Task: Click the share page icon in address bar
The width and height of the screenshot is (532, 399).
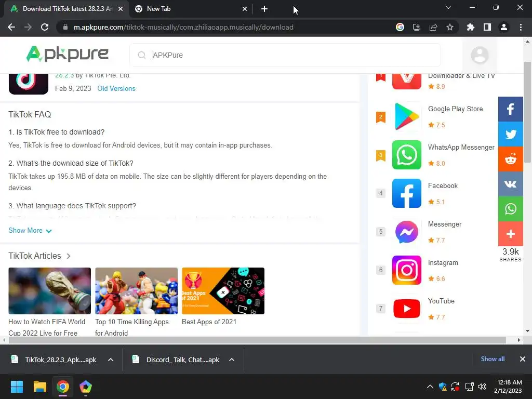Action: click(x=433, y=27)
